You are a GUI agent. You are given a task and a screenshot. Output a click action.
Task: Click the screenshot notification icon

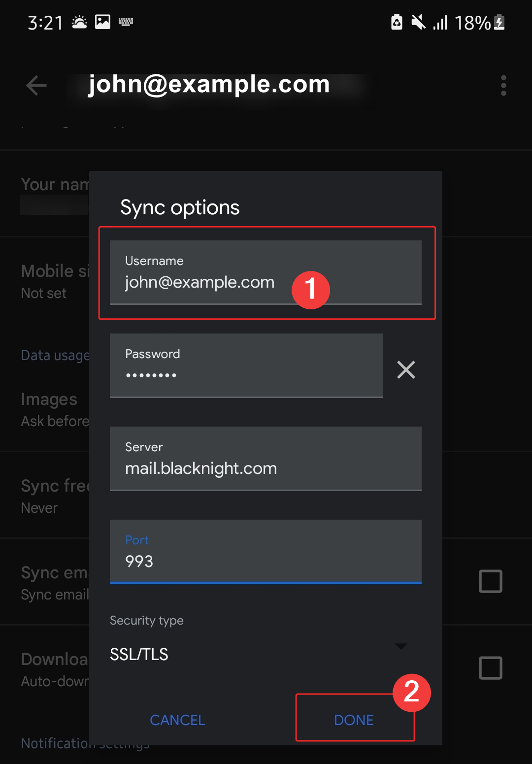pyautogui.click(x=102, y=21)
